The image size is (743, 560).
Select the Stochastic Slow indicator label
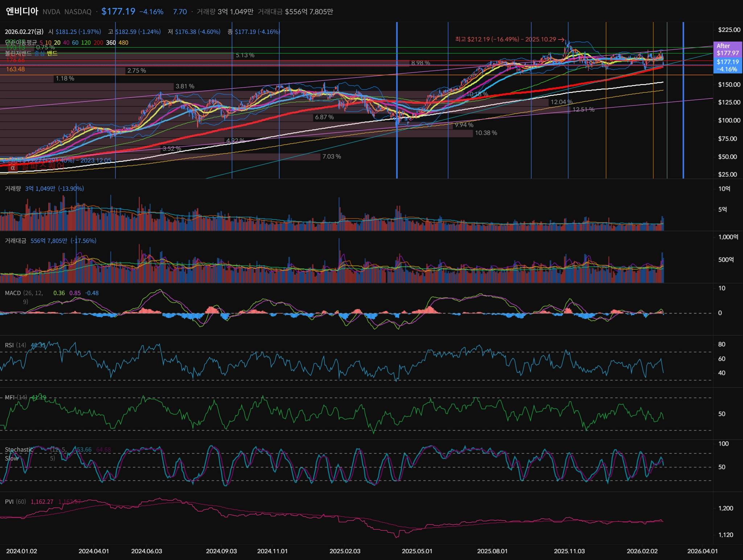[19, 450]
